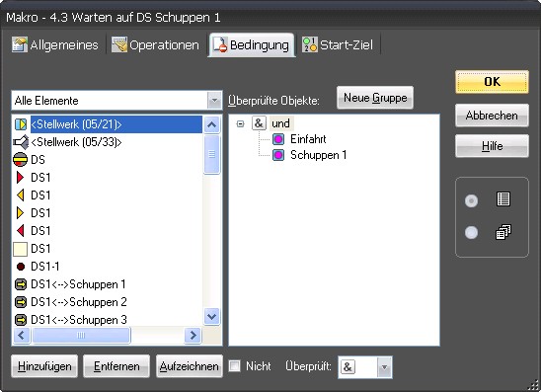Select the DS turntable icon entry
This screenshot has height=392, width=541.
coord(21,160)
